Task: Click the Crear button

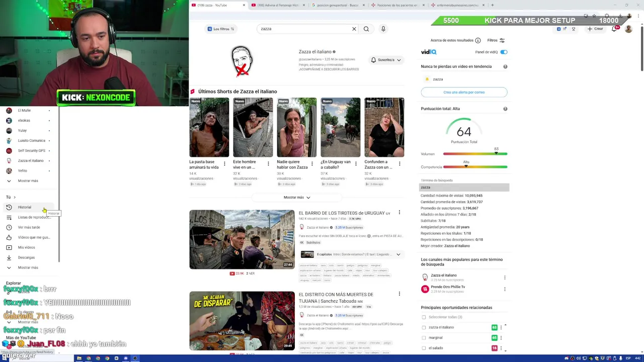Action: click(x=595, y=29)
